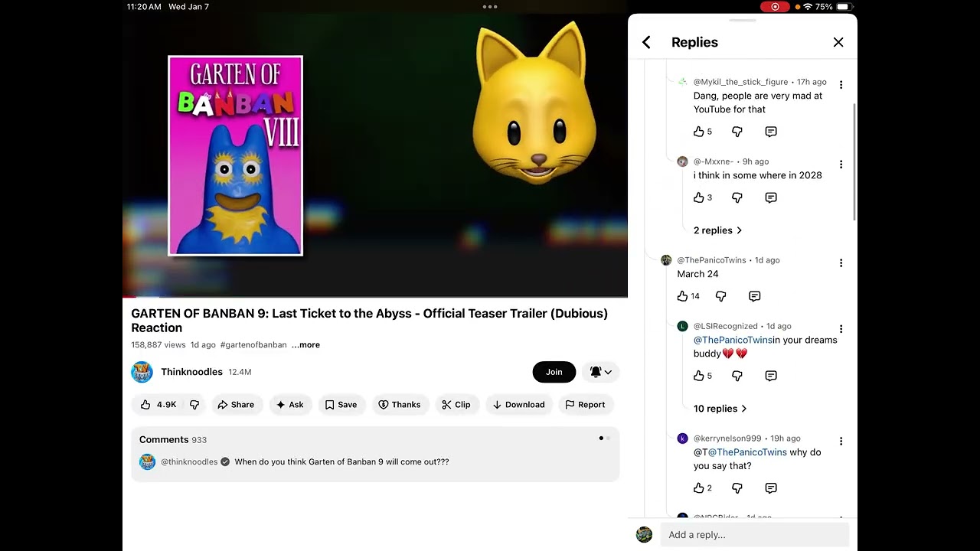Close the Replies panel

pyautogui.click(x=838, y=43)
